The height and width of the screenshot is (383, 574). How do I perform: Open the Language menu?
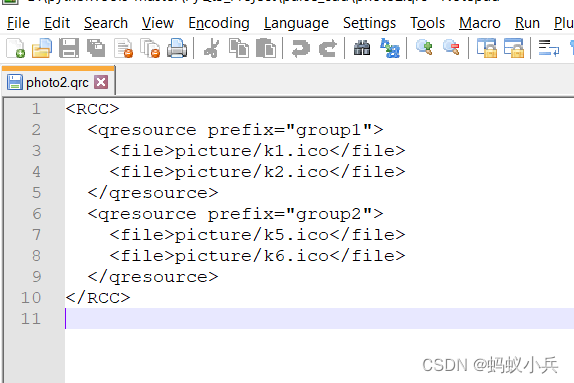point(296,23)
